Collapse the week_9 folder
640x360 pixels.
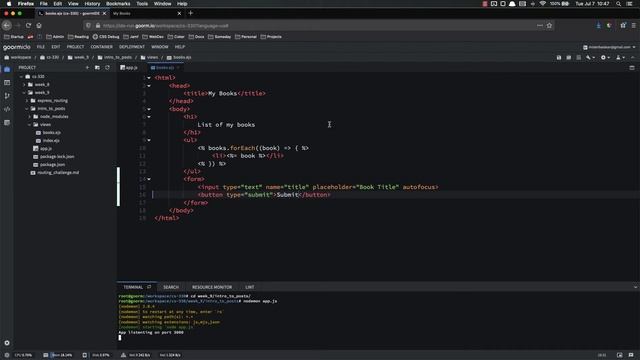pos(24,93)
